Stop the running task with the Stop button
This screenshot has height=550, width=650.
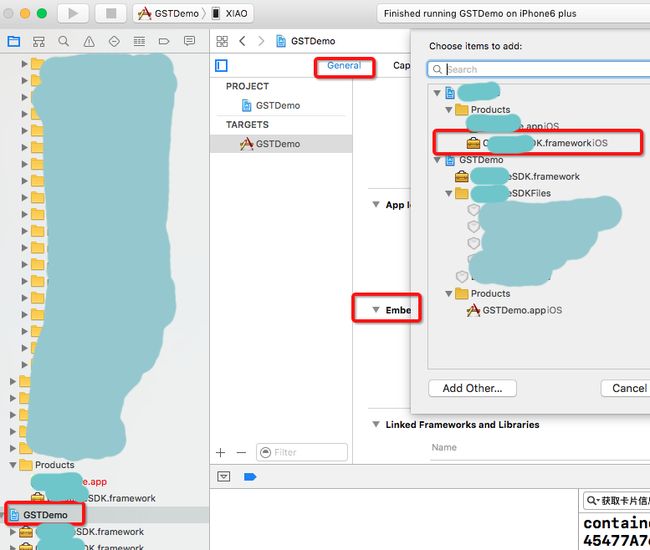111,13
